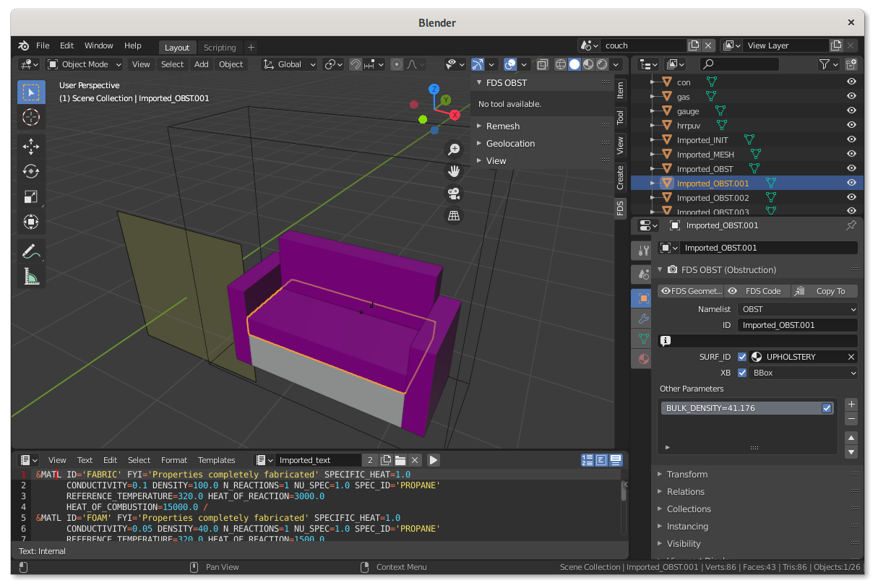Toggle syntax highlighting in text editor

point(616,460)
